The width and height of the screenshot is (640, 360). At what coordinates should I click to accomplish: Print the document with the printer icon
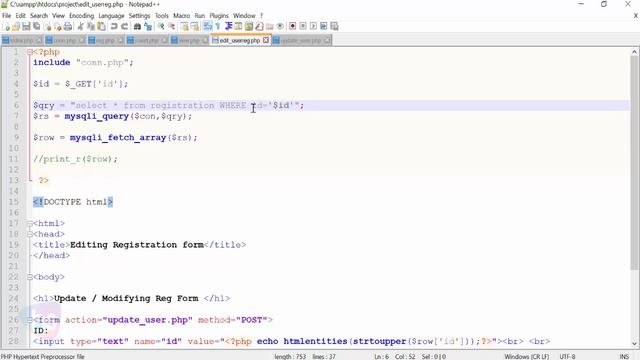68,27
